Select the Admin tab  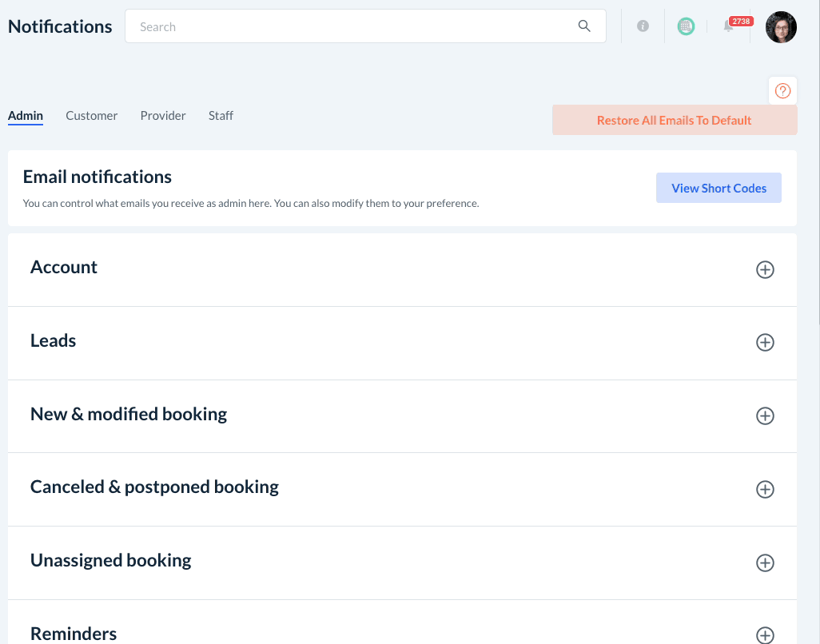[26, 116]
